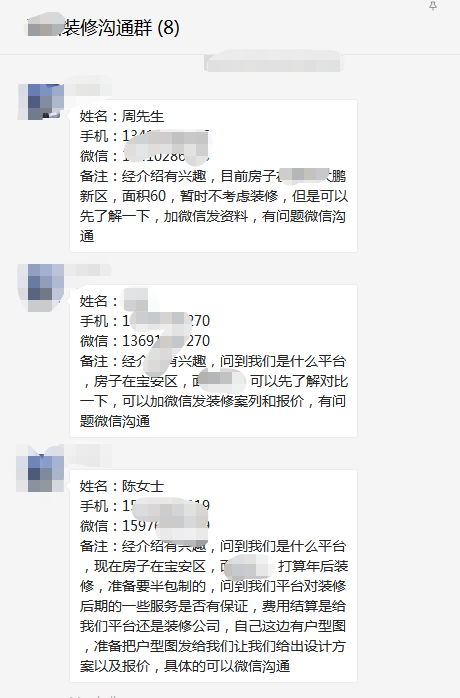Click the 装修沟通群 (8) chat title
This screenshot has height=698, width=460.
pos(103,28)
